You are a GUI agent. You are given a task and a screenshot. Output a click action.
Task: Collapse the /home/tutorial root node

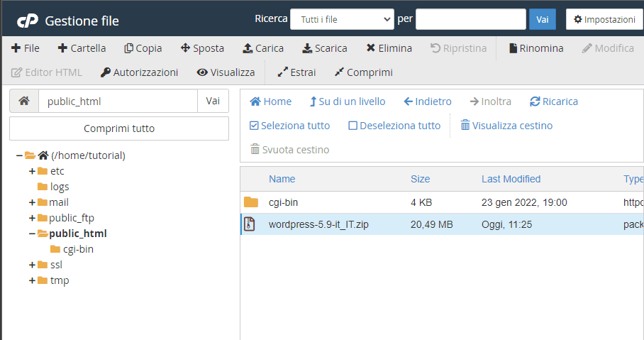(19, 155)
